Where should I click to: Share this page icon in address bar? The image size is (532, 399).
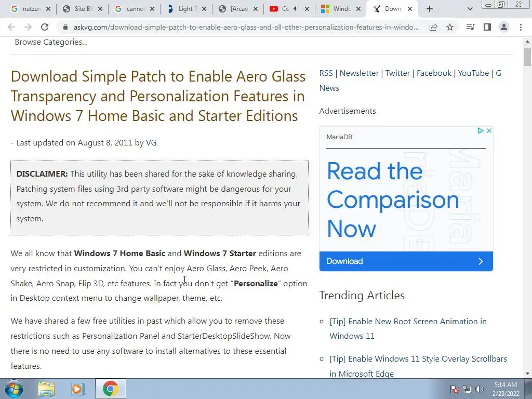[433, 27]
